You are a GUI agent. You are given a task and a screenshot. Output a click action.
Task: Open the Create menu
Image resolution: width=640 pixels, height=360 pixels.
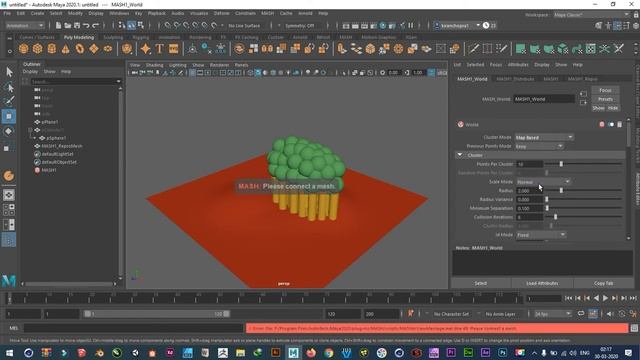tap(37, 13)
